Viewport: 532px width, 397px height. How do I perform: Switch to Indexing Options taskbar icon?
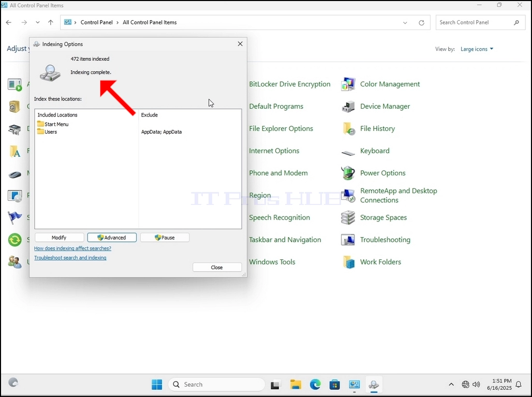(x=374, y=385)
